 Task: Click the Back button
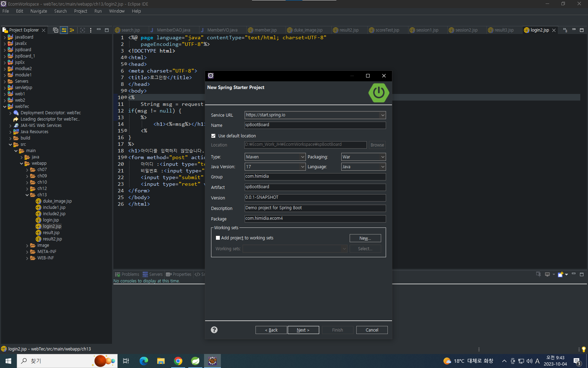(x=271, y=330)
